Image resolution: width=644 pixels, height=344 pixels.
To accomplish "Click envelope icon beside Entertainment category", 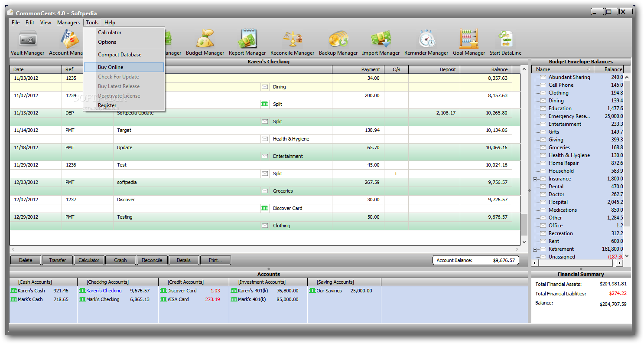I will 264,156.
